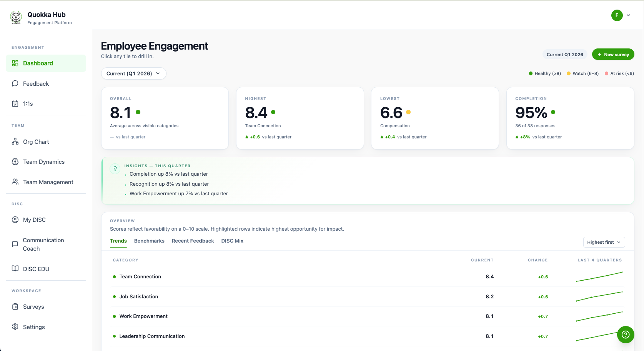Screen dimensions: 644x351
Task: Click the Insights lightbulb icon
Action: tap(115, 169)
